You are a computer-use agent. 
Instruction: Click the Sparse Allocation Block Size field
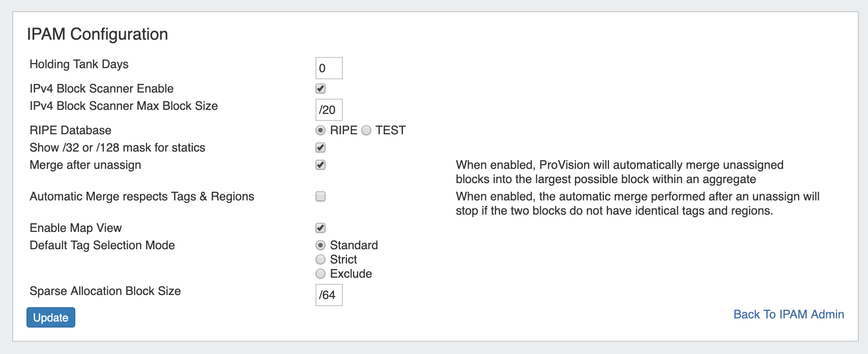coord(329,295)
